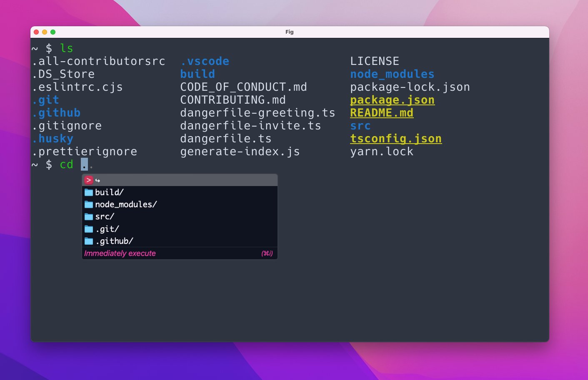Click the folder icon beside src/
Viewport: 588px width, 380px height.
point(89,217)
